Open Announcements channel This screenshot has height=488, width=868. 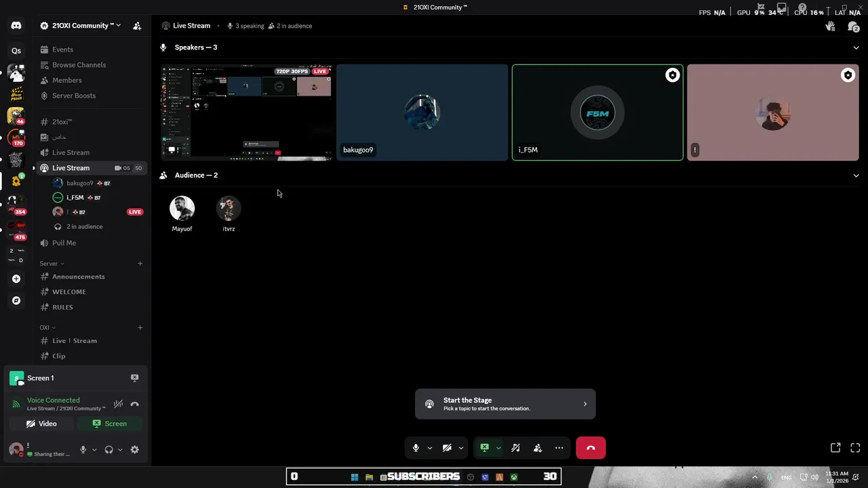click(x=90, y=277)
